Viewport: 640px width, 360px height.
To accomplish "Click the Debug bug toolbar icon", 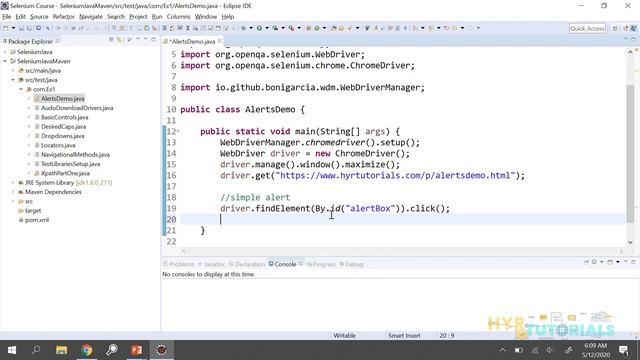I will click(x=243, y=28).
